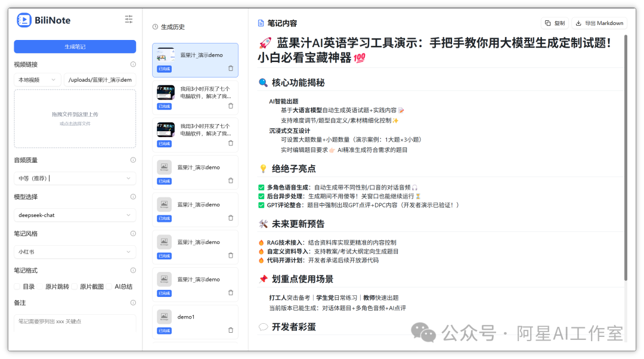Viewport: 644px width, 359px height.
Task: Click the 笔记内容 heading
Action: (281, 23)
